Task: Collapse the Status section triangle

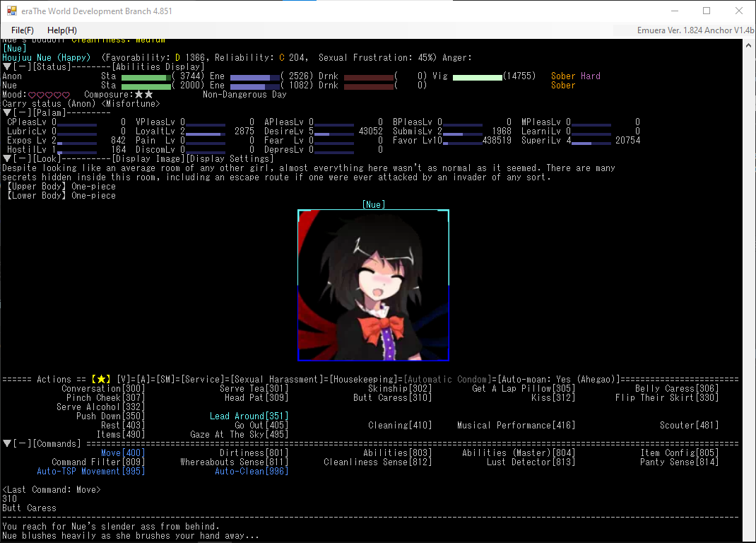Action: (x=7, y=66)
